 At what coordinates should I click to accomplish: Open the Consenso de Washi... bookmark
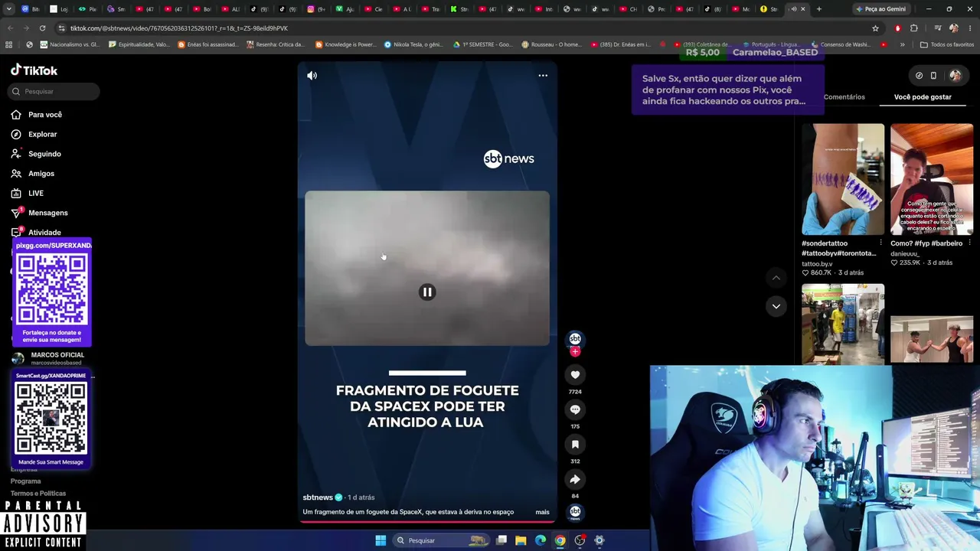pos(841,44)
